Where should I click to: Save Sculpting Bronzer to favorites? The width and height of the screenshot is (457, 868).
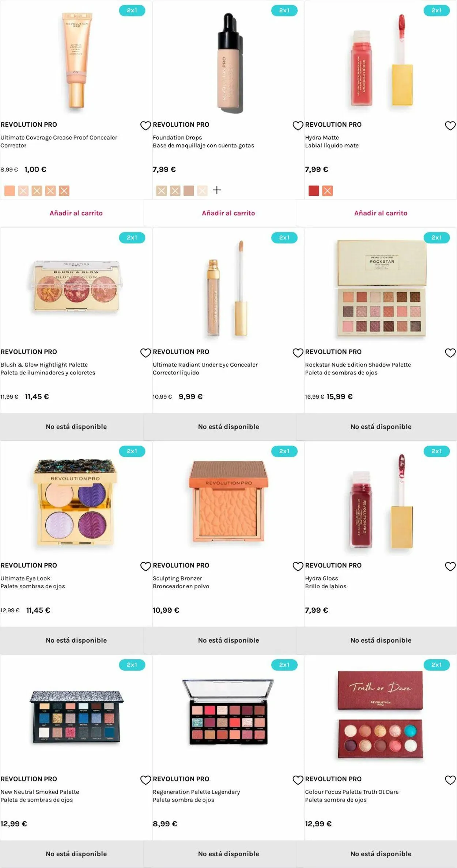298,567
